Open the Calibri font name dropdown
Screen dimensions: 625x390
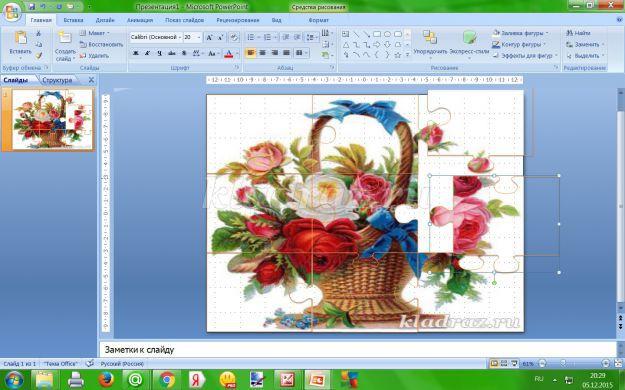click(156, 37)
